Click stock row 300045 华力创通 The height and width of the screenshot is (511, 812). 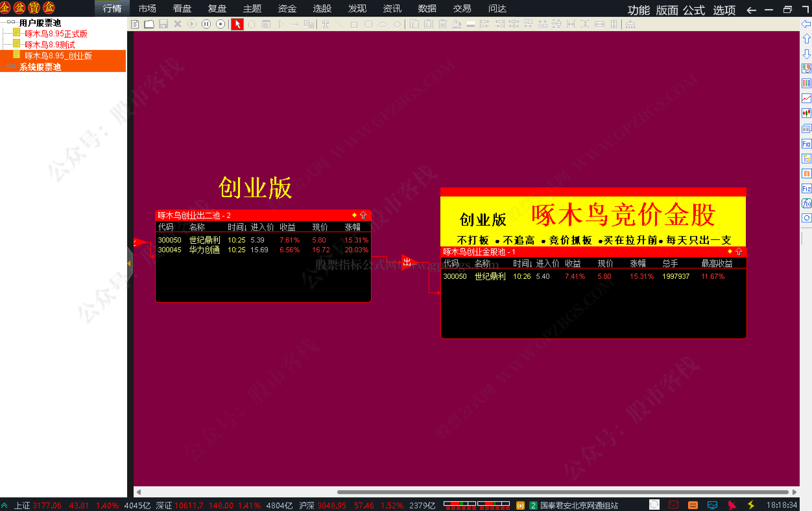pyautogui.click(x=263, y=250)
